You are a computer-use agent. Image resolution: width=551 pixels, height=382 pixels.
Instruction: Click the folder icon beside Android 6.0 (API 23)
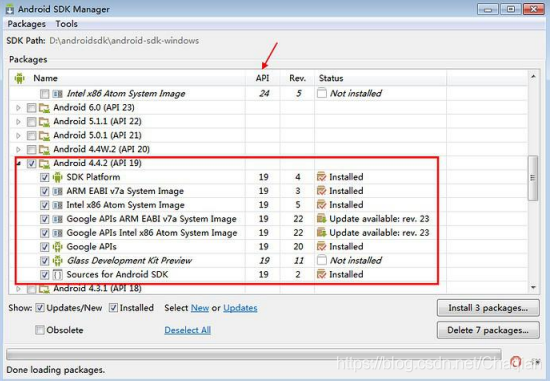[x=44, y=108]
